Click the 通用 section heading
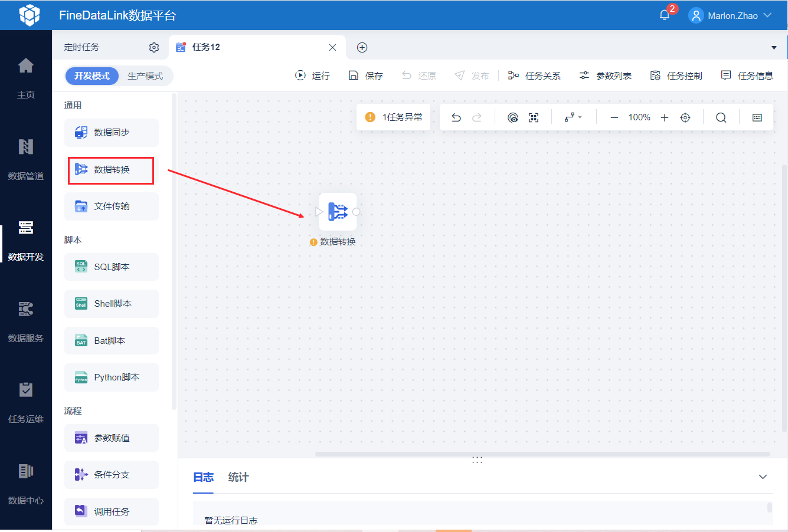The height and width of the screenshot is (532, 788). (x=73, y=106)
